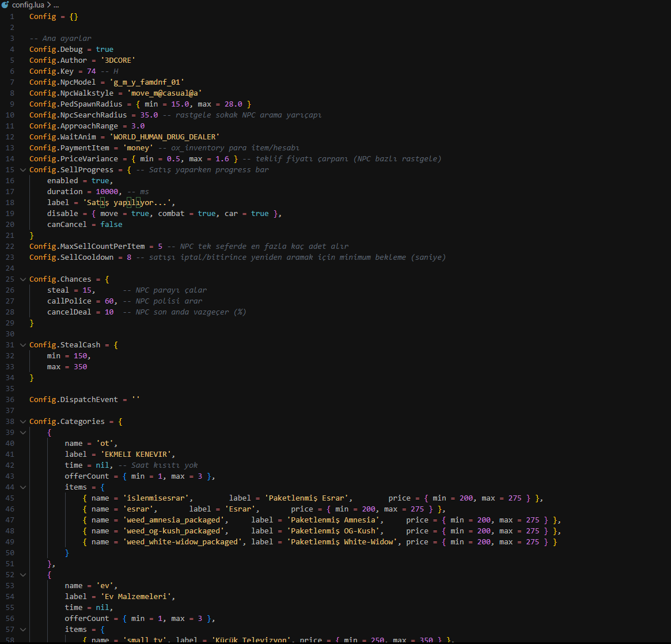
Task: Click the 'Satış yapılıyor...' label string
Action: pyautogui.click(x=127, y=203)
